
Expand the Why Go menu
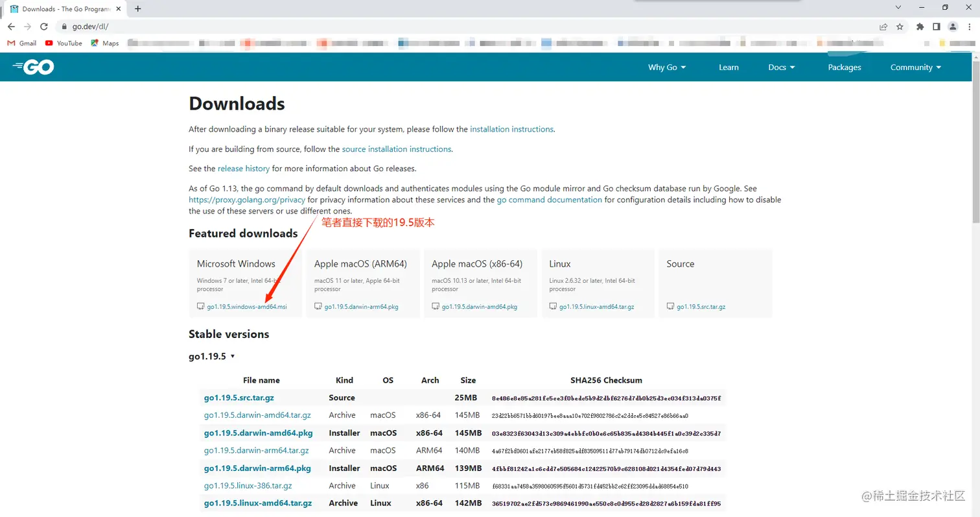[x=667, y=67]
